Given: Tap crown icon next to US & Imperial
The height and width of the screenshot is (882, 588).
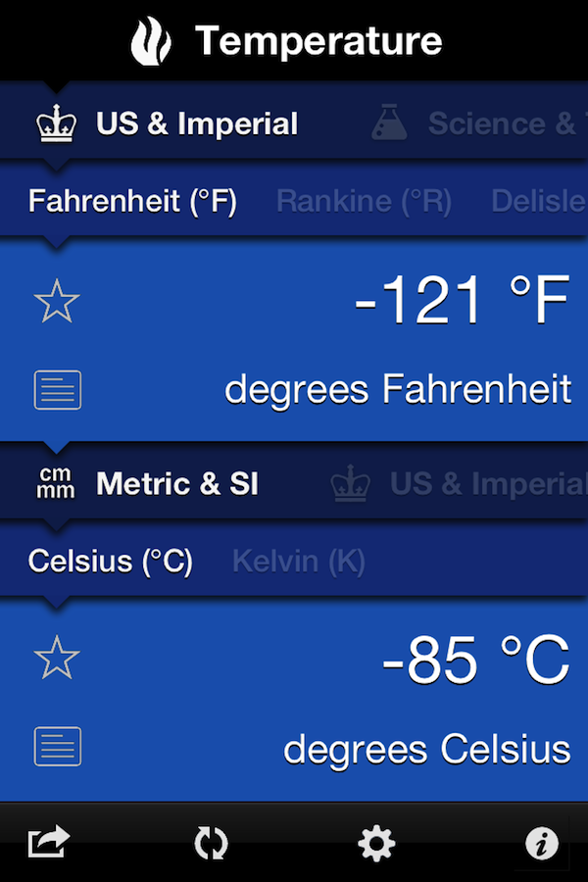Looking at the screenshot, I should [56, 125].
